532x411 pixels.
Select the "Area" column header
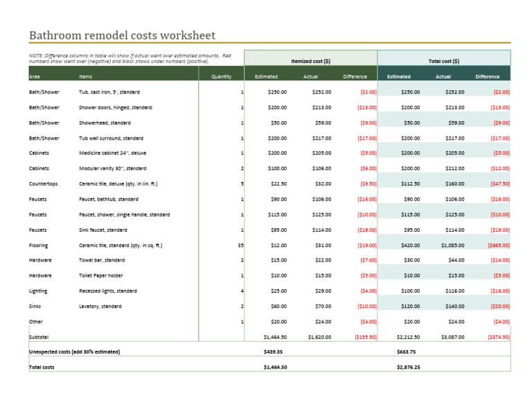tap(35, 77)
